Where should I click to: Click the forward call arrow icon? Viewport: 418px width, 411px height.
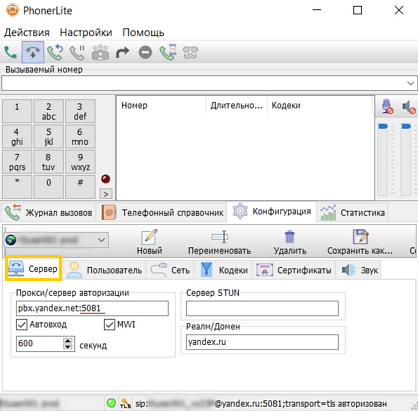122,52
